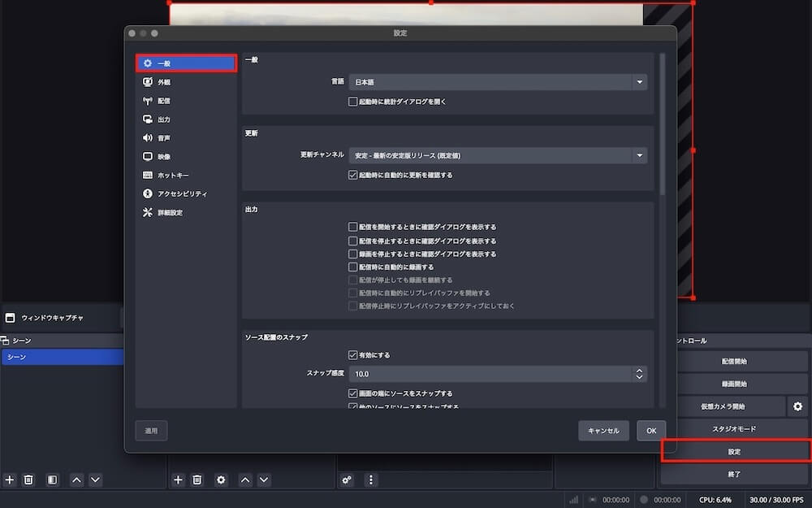
Task: Select the シーン item in scenes list
Action: pos(63,357)
